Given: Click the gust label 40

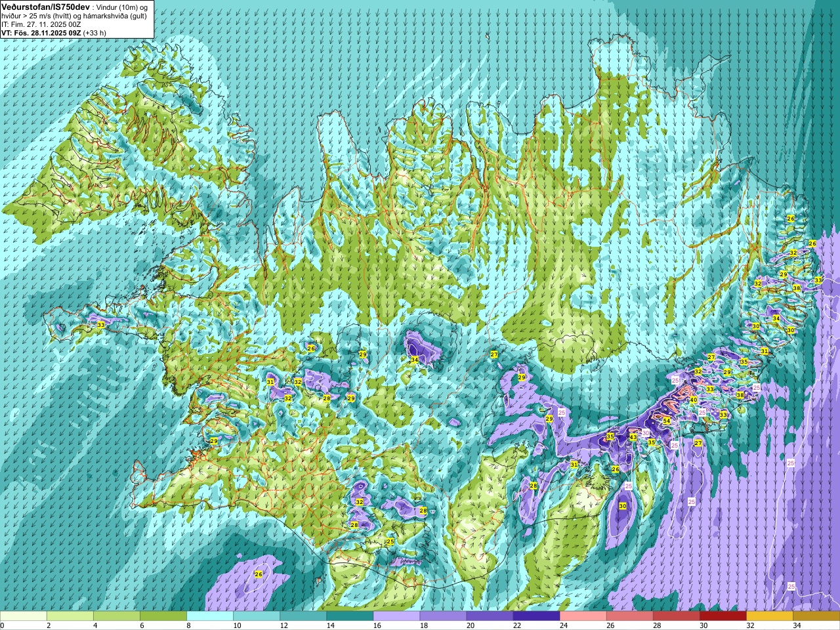Looking at the screenshot, I should [x=694, y=400].
